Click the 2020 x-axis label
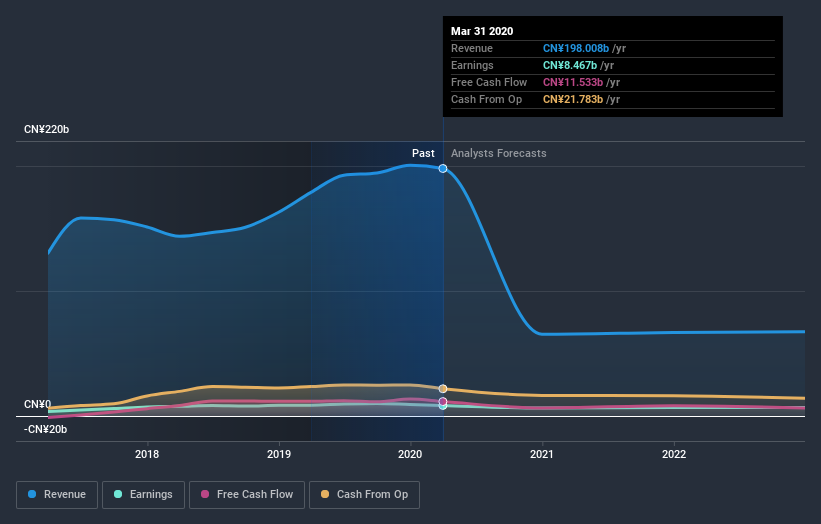 click(x=410, y=454)
